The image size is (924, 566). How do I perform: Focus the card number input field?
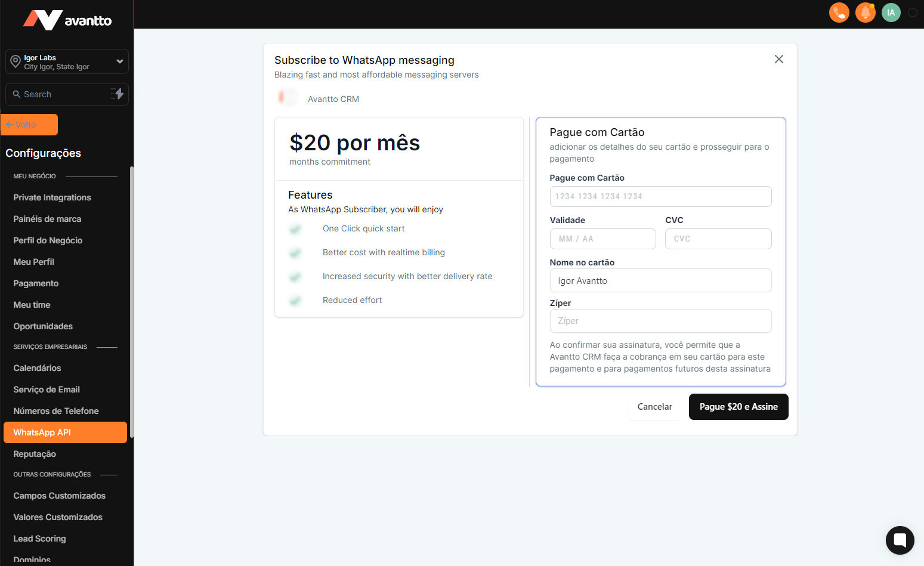tap(660, 196)
